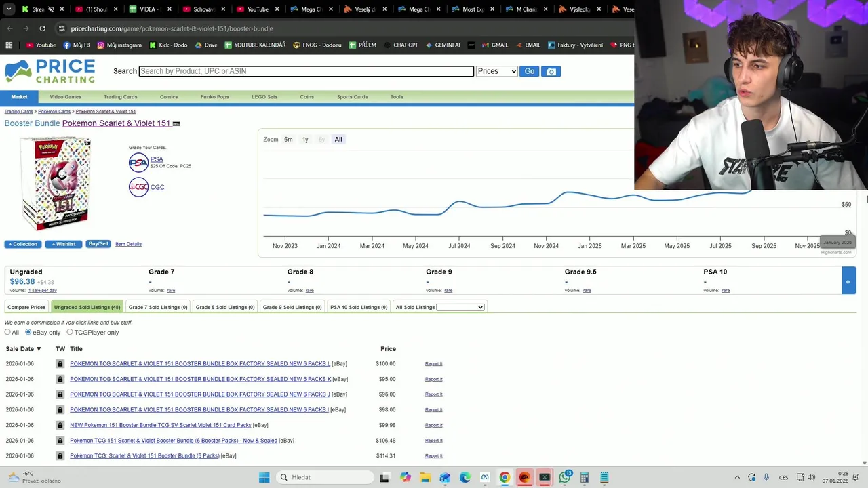Click the browser address bar URL

[172, 28]
